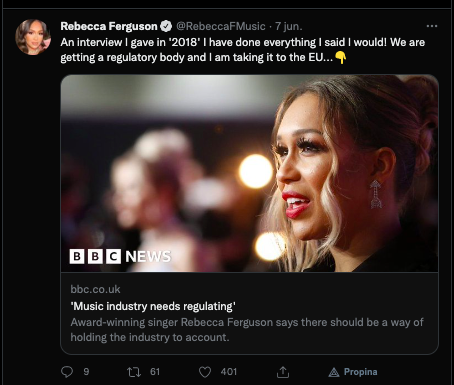Click the 9 replies count

click(86, 372)
